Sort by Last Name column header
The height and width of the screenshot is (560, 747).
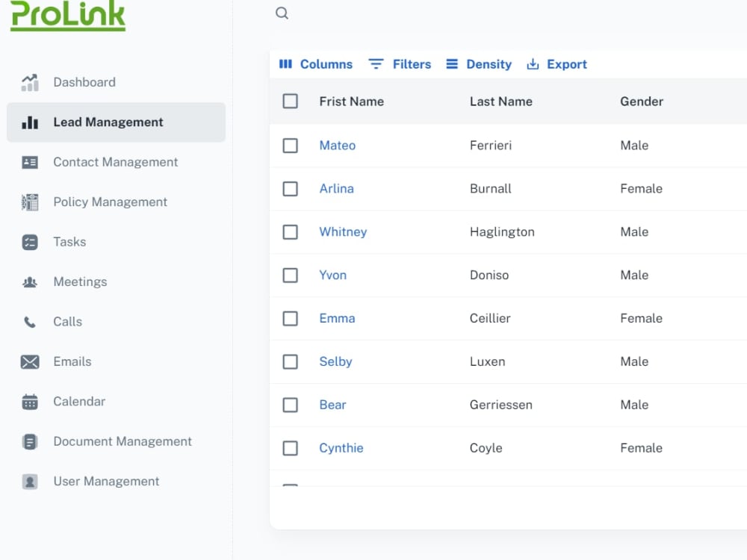tap(500, 102)
